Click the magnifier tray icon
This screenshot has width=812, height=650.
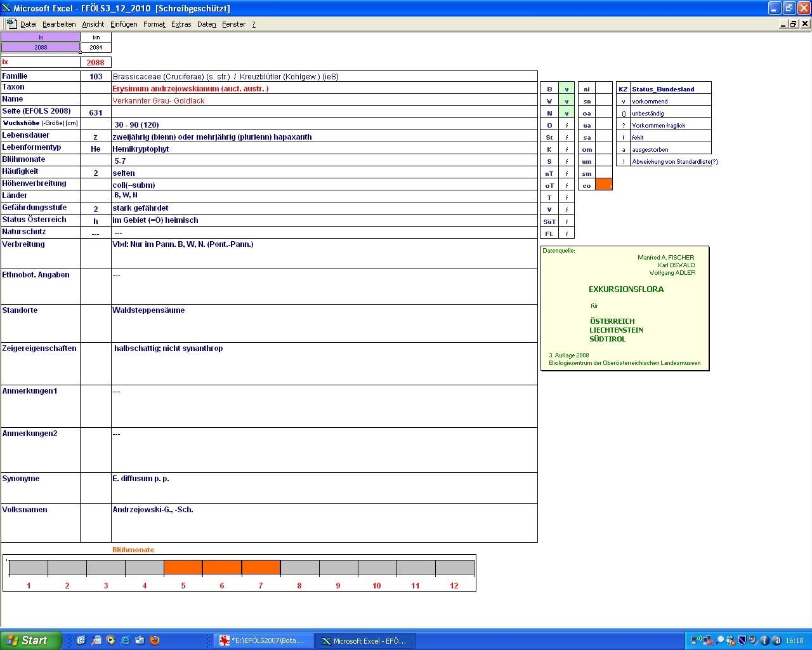(719, 640)
